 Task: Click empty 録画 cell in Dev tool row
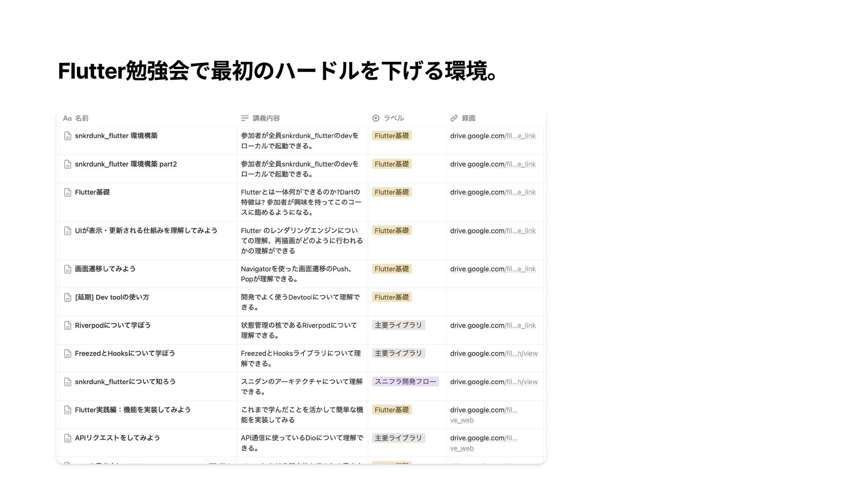[x=494, y=302]
